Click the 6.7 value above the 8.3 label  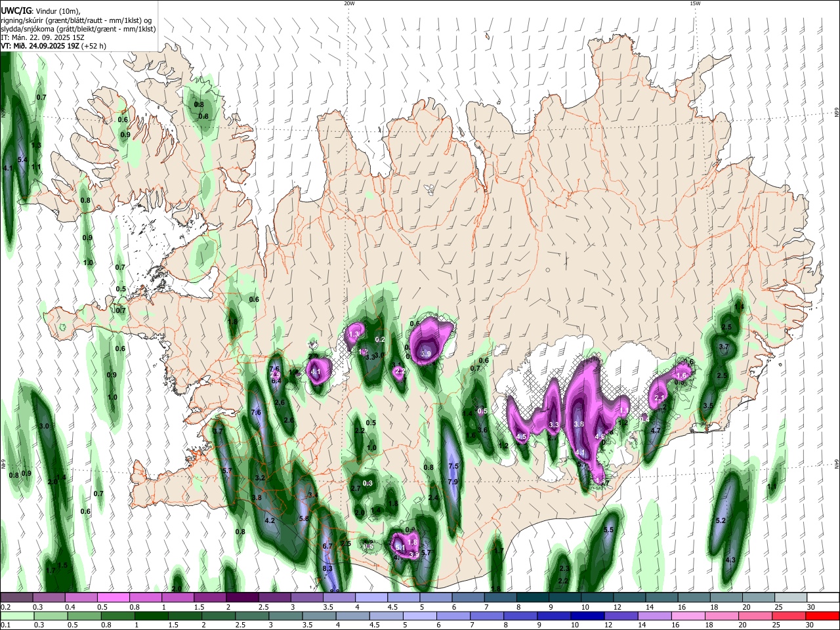tap(328, 546)
